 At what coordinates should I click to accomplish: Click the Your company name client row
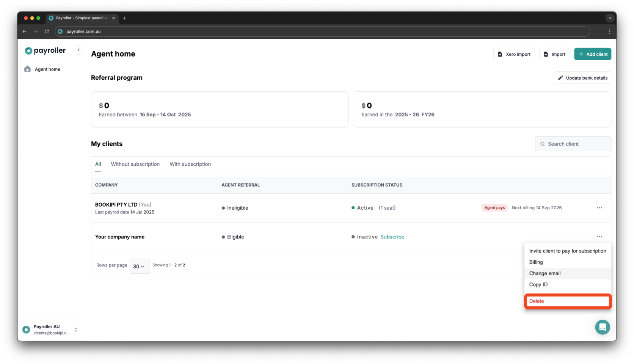[351, 237]
